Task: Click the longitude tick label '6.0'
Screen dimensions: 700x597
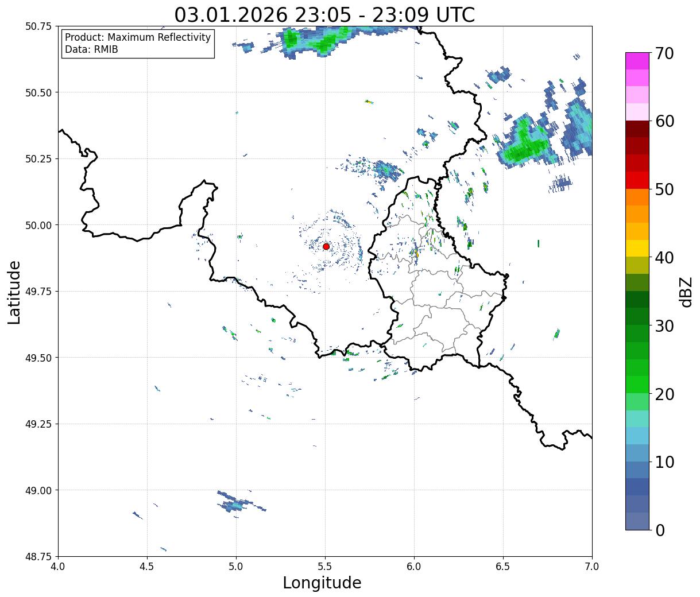Action: pos(414,567)
